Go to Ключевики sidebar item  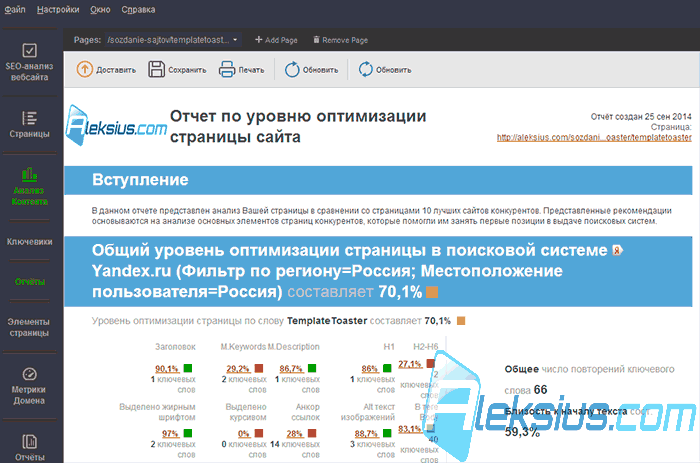click(x=29, y=242)
